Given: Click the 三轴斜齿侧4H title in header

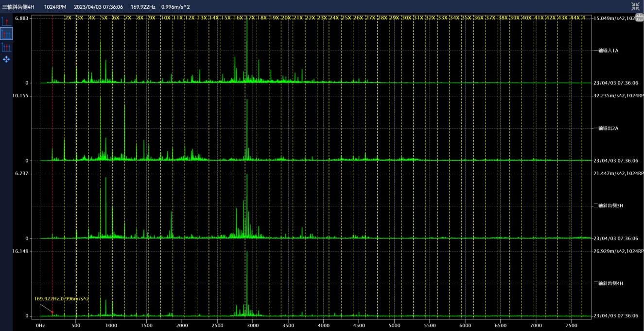Looking at the screenshot, I should [x=18, y=7].
